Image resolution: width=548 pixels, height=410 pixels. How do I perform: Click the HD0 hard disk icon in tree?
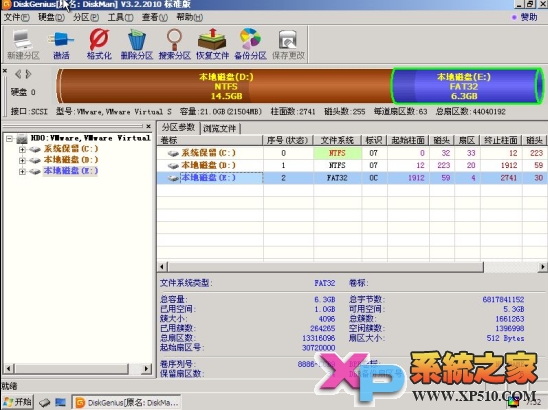[x=22, y=139]
